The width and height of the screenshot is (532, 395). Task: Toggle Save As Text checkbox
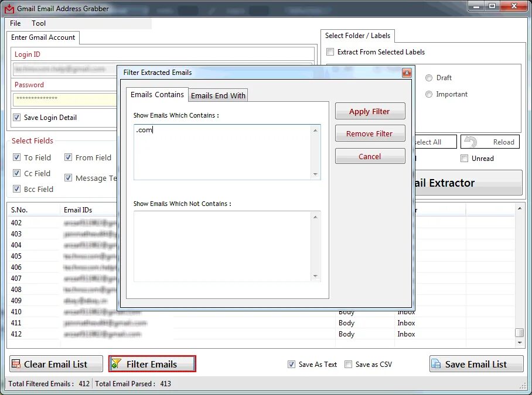tap(291, 364)
